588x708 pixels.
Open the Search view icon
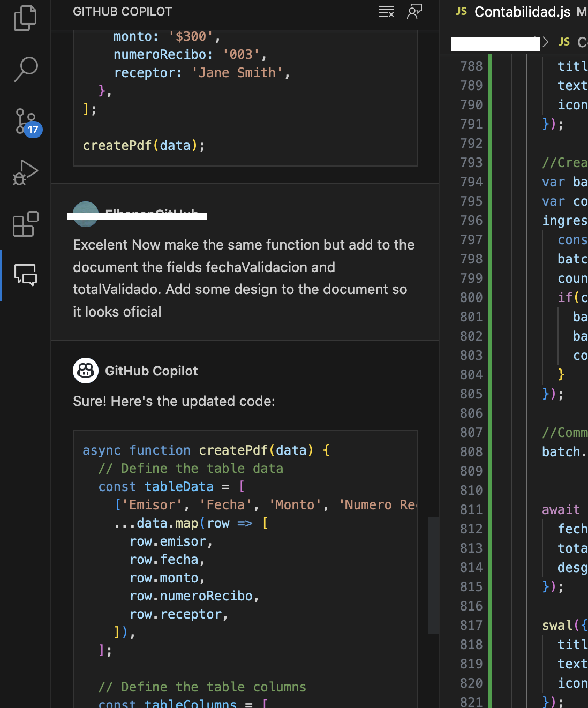click(25, 69)
